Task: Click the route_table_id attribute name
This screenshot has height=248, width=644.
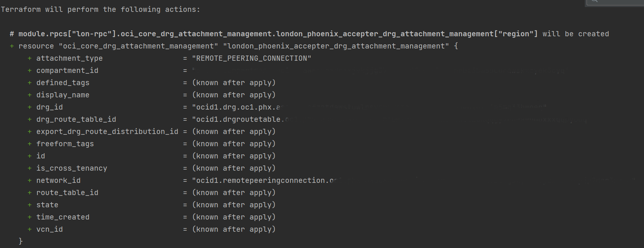Action: [67, 193]
